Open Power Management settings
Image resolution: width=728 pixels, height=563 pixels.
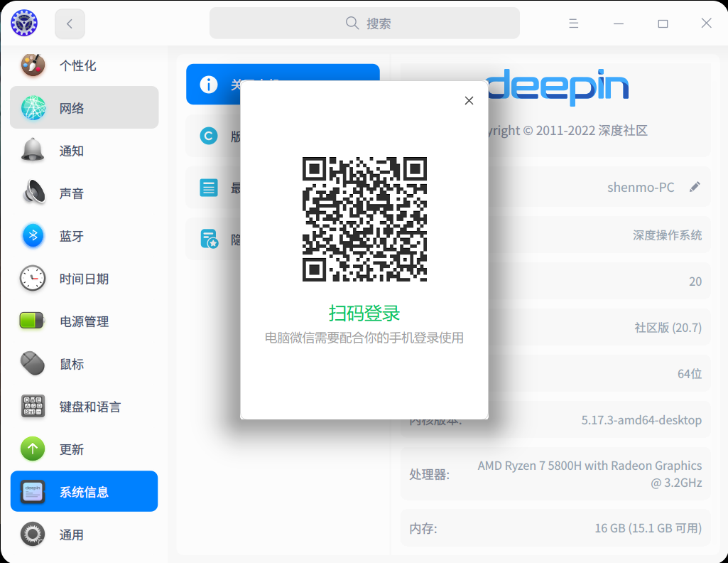83,321
